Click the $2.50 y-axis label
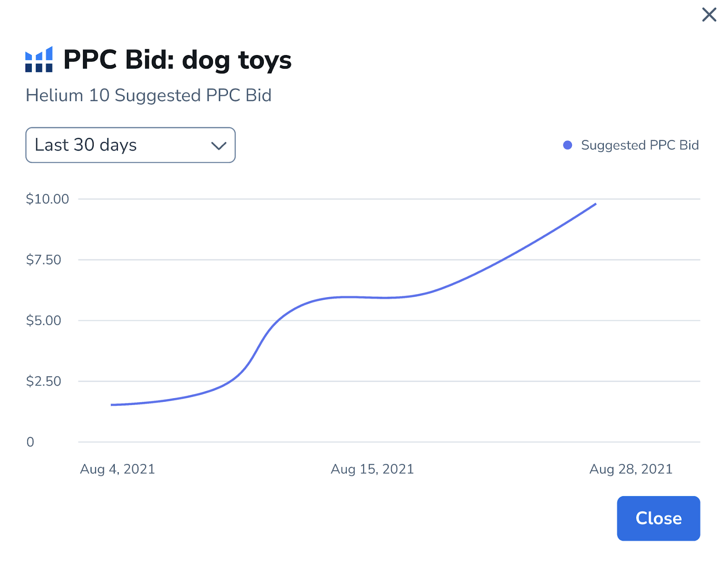This screenshot has width=728, height=572. pyautogui.click(x=44, y=381)
